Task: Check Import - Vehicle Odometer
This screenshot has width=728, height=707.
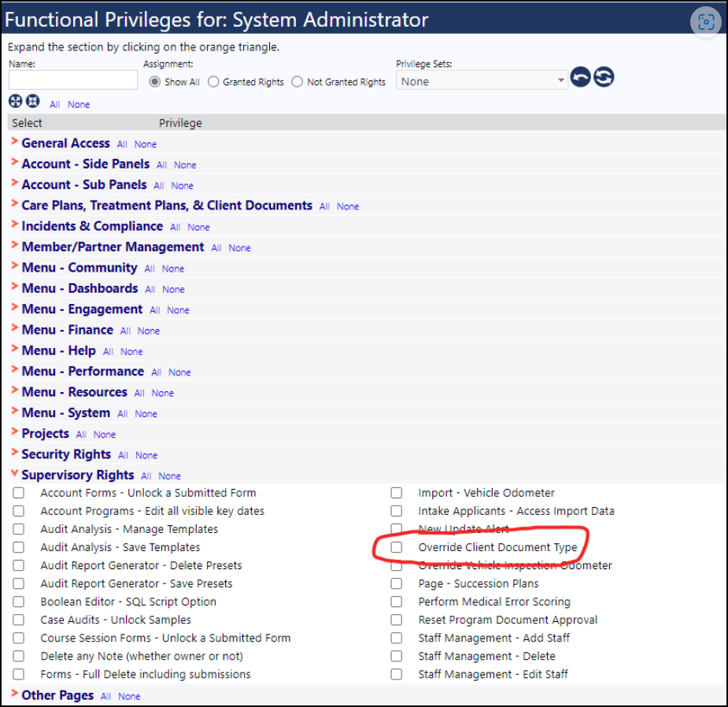Action: [x=397, y=493]
